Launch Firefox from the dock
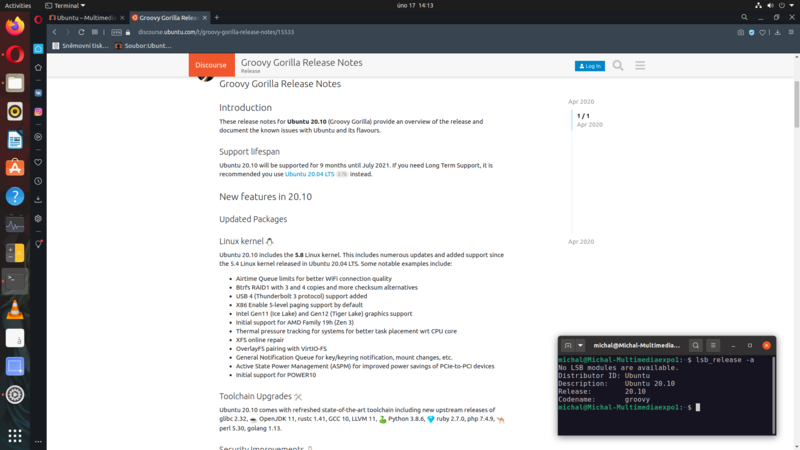 [15, 26]
